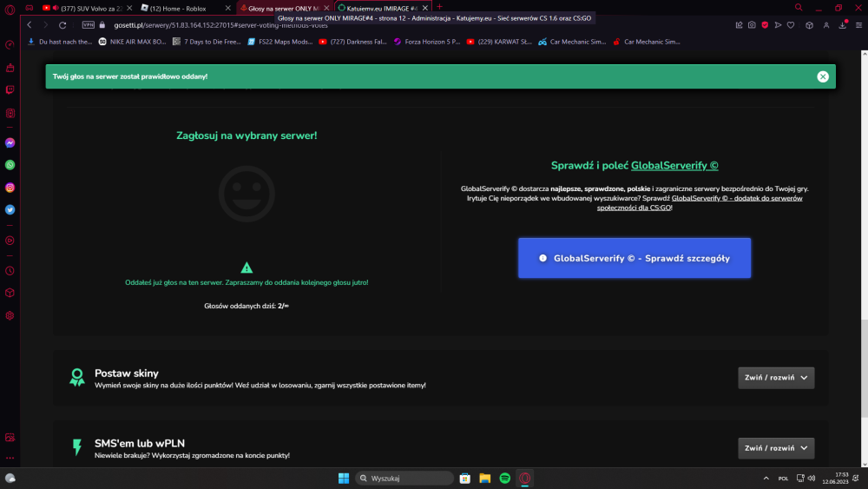The width and height of the screenshot is (868, 489).
Task: Click the My Flow send icon
Action: click(778, 25)
